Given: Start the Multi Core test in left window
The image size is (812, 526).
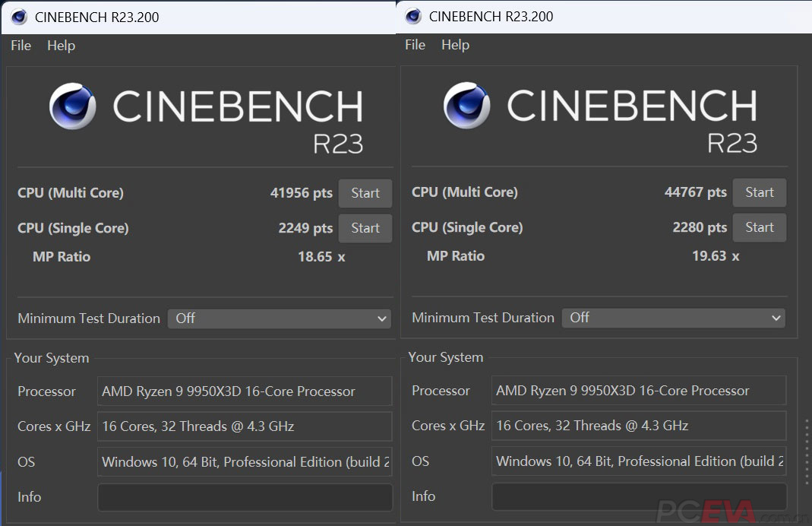Looking at the screenshot, I should tap(365, 193).
